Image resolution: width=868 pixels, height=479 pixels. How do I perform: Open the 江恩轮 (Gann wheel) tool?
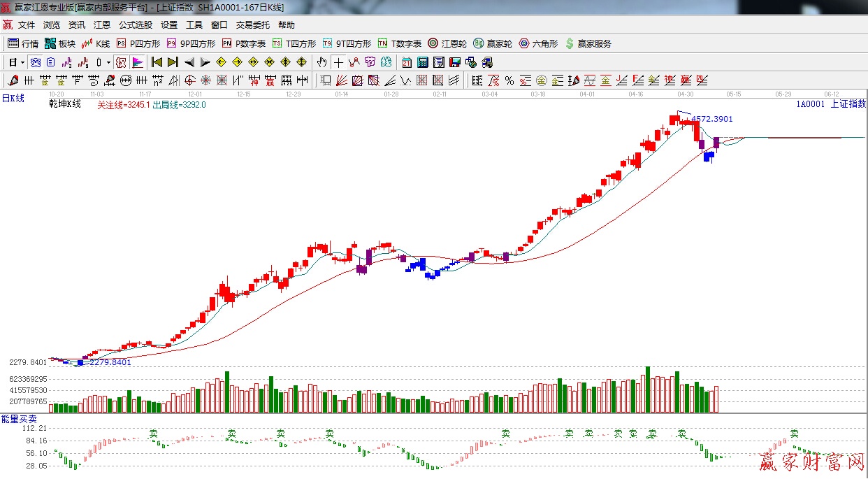(448, 43)
